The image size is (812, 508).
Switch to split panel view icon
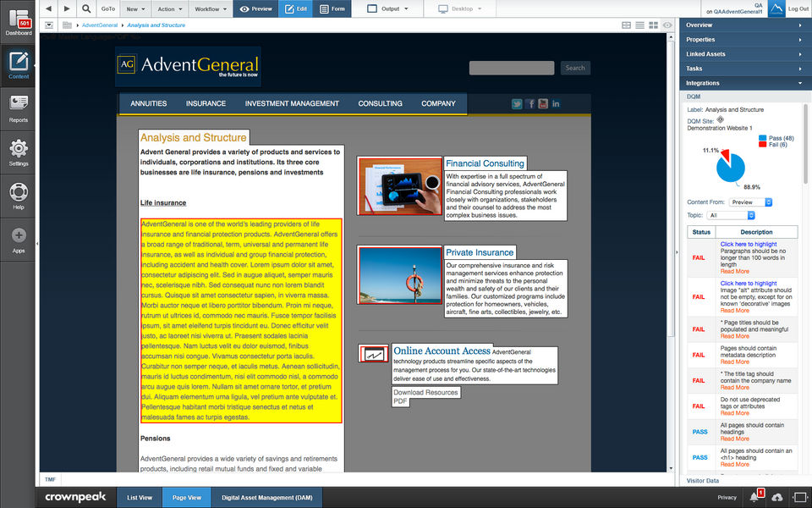click(626, 25)
